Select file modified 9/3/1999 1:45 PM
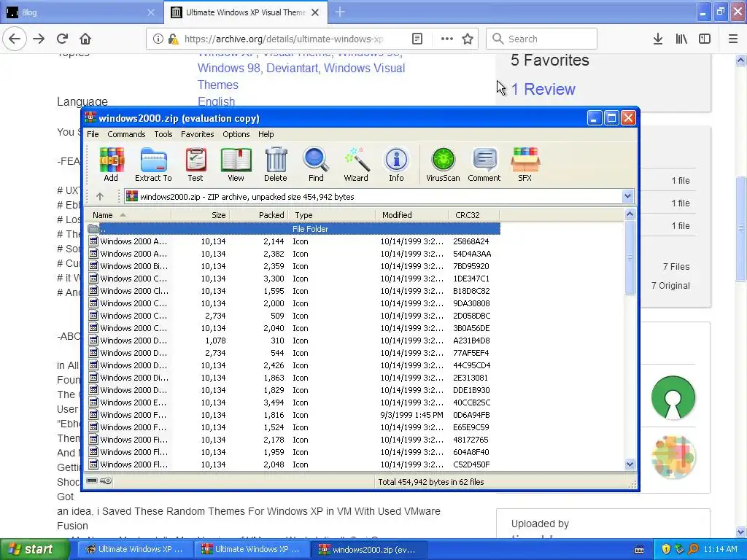 293,415
